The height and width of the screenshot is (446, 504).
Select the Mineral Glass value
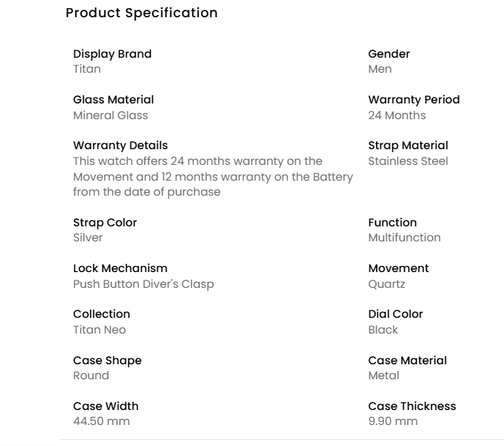110,115
